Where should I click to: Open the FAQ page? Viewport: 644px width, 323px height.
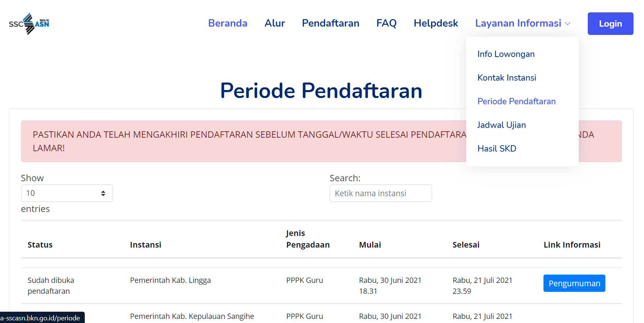tap(386, 23)
